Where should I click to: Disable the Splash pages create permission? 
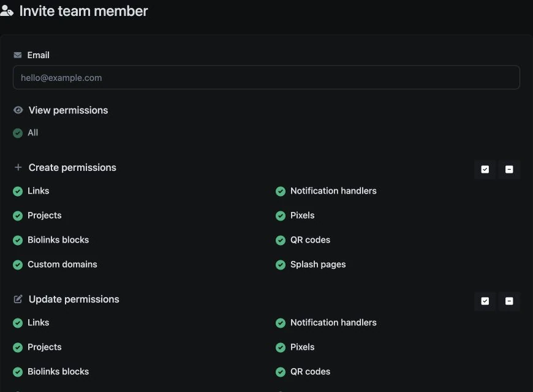pyautogui.click(x=281, y=265)
